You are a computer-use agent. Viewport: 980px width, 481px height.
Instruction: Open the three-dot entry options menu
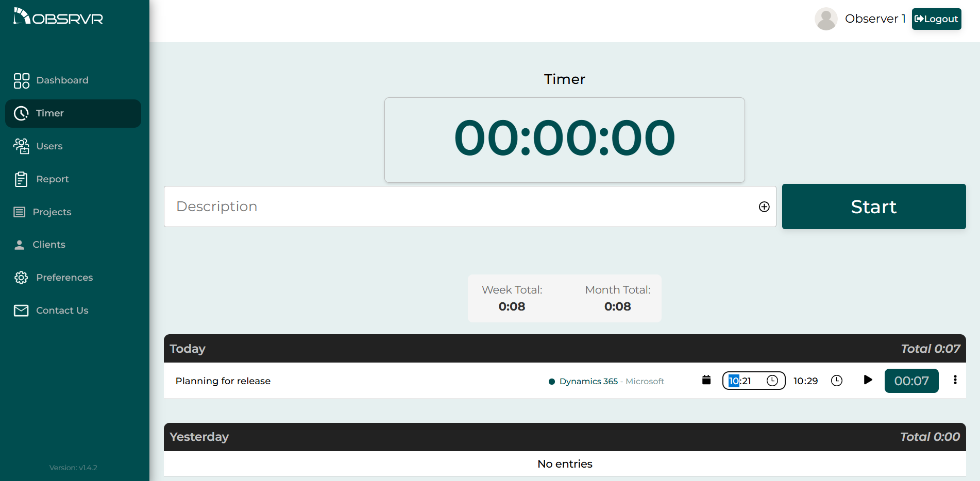(x=955, y=380)
